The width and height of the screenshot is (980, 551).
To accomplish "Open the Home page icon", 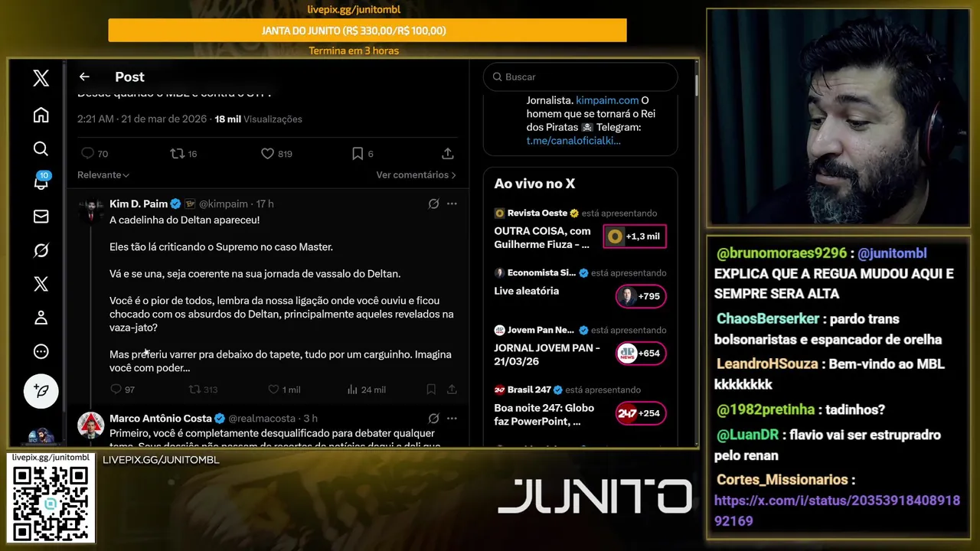I will coord(41,115).
